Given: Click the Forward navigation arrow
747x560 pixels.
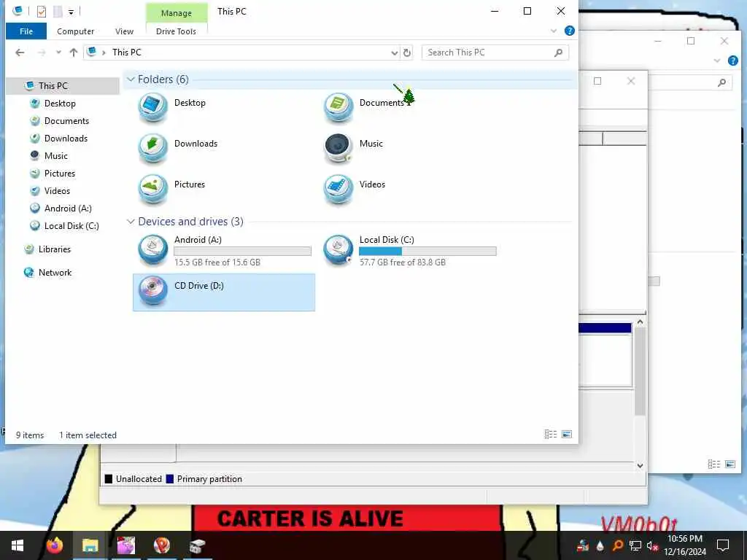Looking at the screenshot, I should pos(42,52).
